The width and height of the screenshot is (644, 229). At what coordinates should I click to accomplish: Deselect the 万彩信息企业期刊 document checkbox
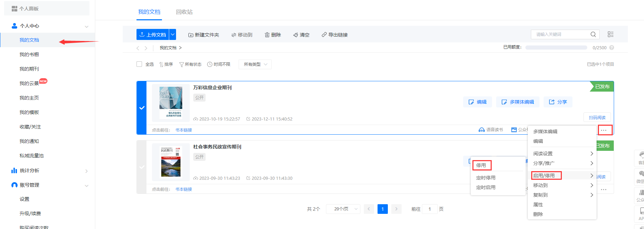142,108
